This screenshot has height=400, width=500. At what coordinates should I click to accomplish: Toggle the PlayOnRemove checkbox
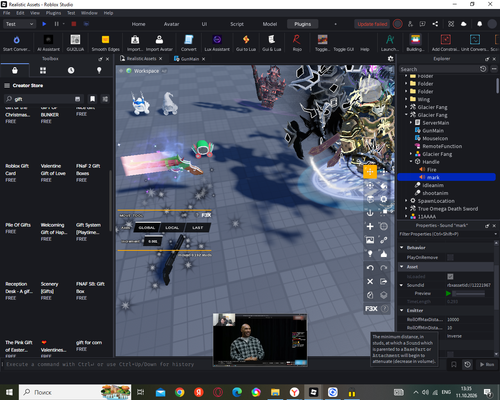(x=450, y=257)
